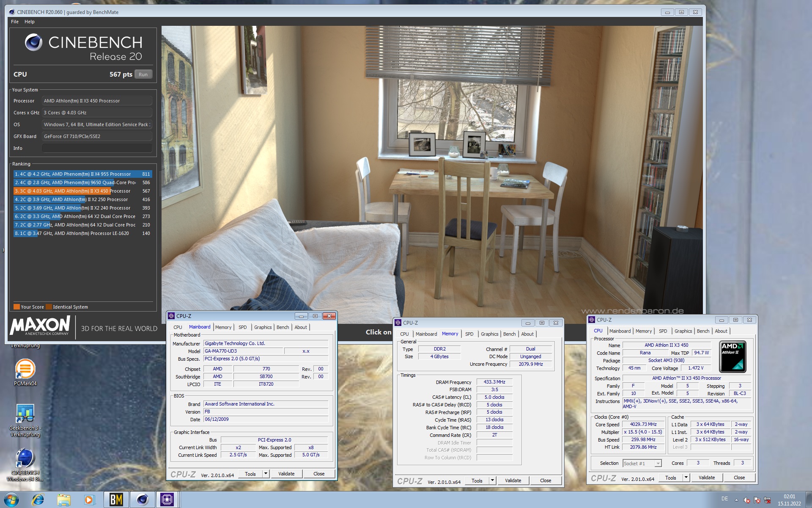The width and height of the screenshot is (812, 508).
Task: Open the File menu in Cinebench
Action: (x=15, y=22)
